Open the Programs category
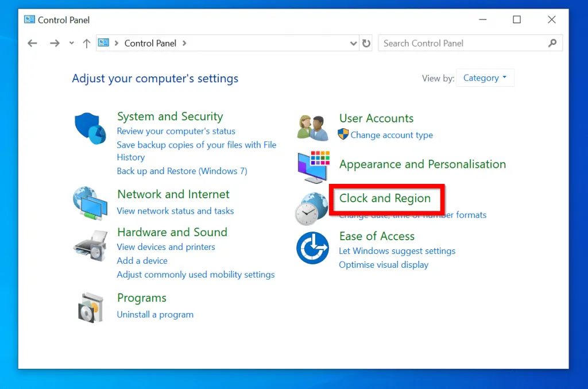The image size is (588, 389). point(142,298)
